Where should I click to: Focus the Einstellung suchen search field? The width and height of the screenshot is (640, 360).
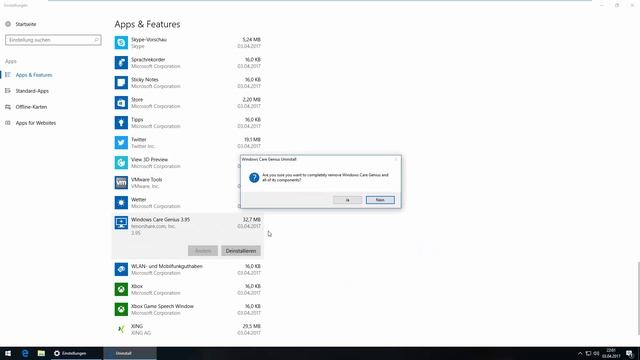(53, 40)
